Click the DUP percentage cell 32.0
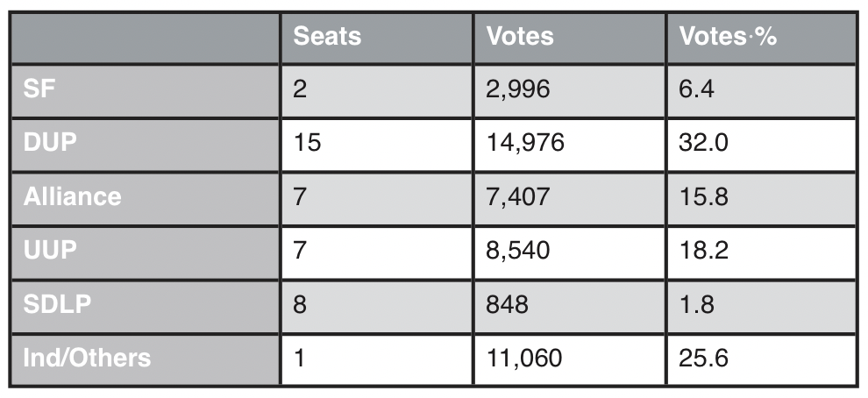This screenshot has height=398, width=868. click(703, 143)
